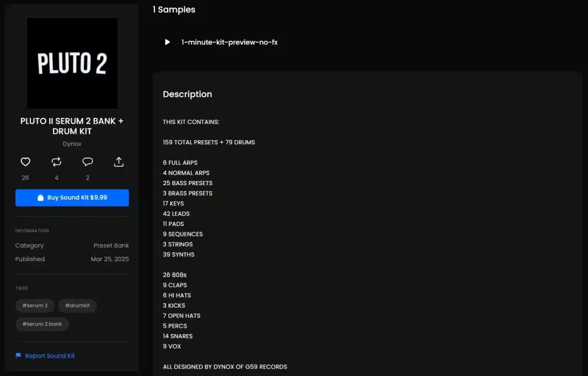Open the PLUTO 2 cover art image
The width and height of the screenshot is (588, 376).
click(72, 63)
